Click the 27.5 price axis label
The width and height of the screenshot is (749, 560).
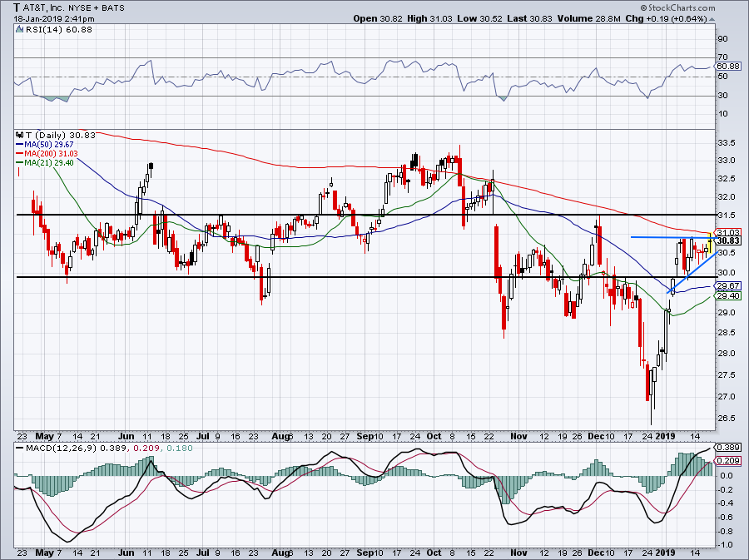tap(726, 375)
